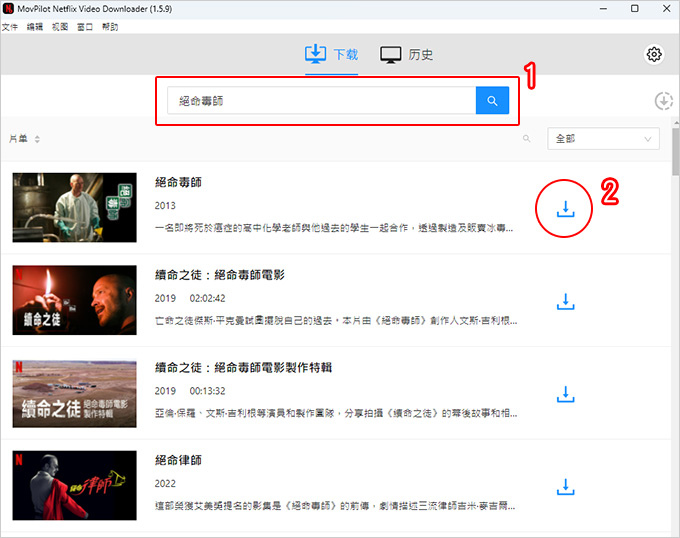Select the 絕命律師 poster thumbnail
The width and height of the screenshot is (680, 538).
coord(75,486)
